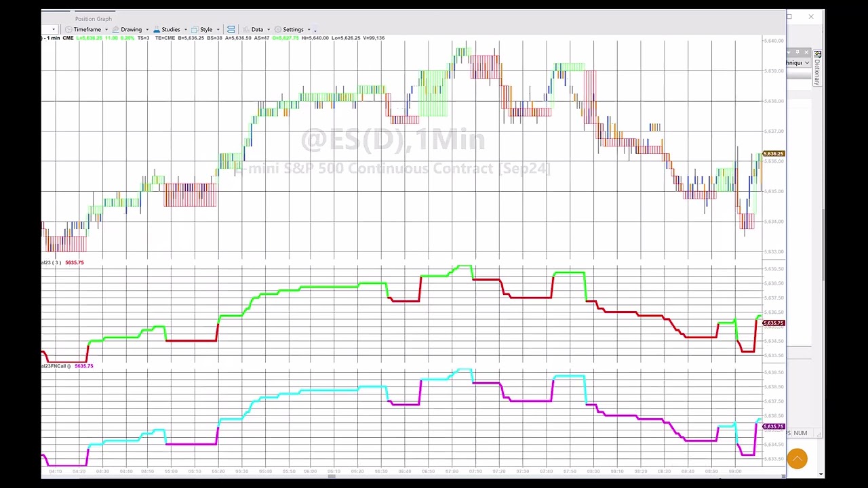Click the Hi=5,640.00 status value

[x=315, y=38]
